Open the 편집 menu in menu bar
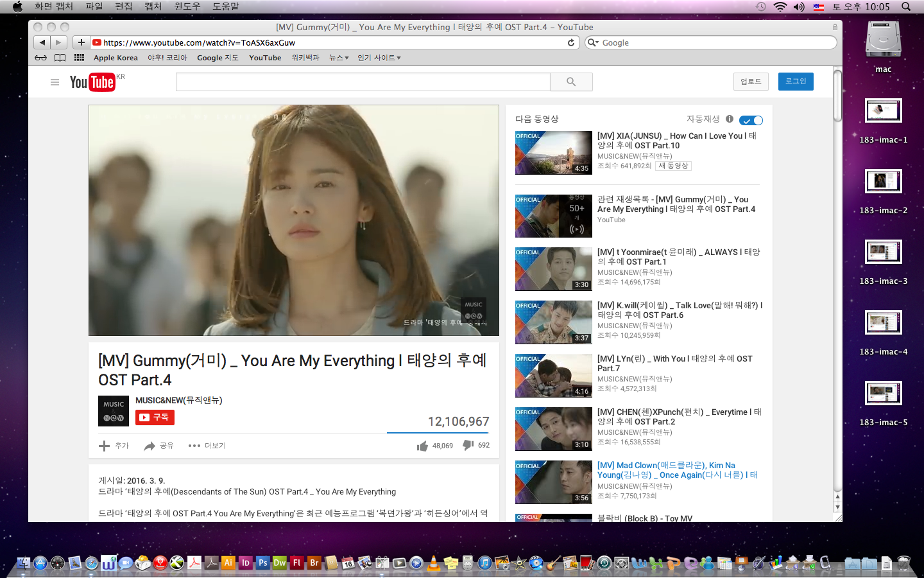This screenshot has height=578, width=924. (123, 6)
